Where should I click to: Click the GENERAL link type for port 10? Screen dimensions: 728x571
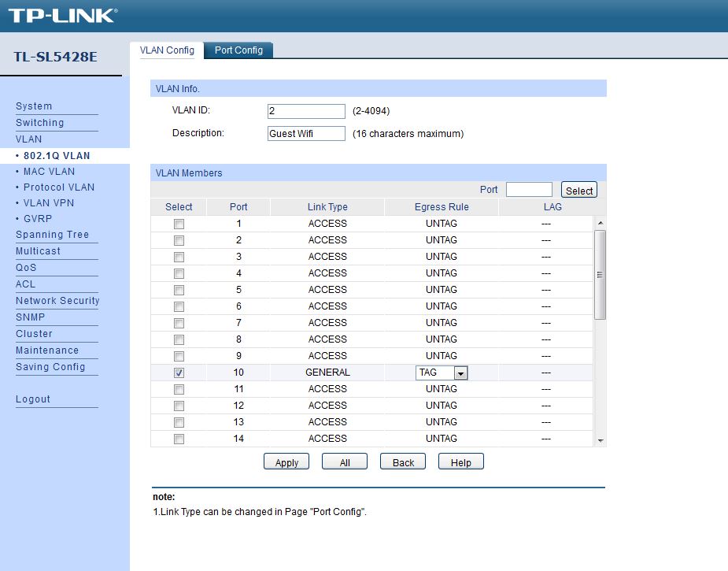[x=327, y=373]
